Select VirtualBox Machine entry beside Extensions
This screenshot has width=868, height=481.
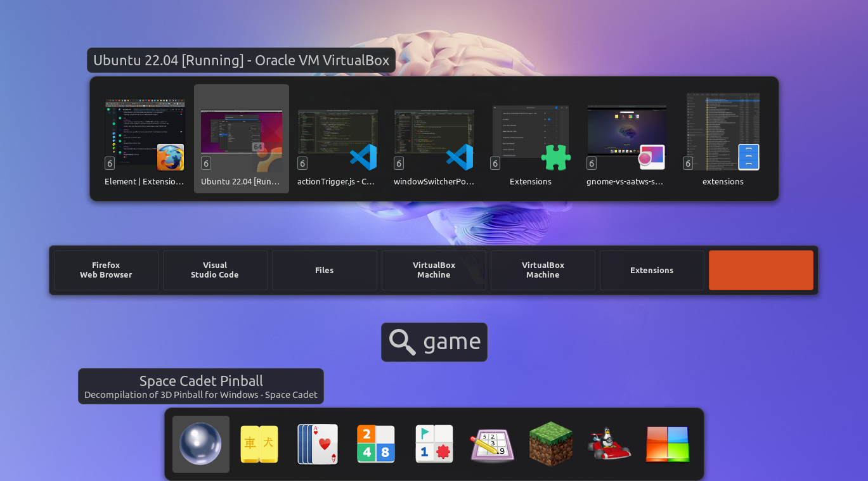[543, 270]
